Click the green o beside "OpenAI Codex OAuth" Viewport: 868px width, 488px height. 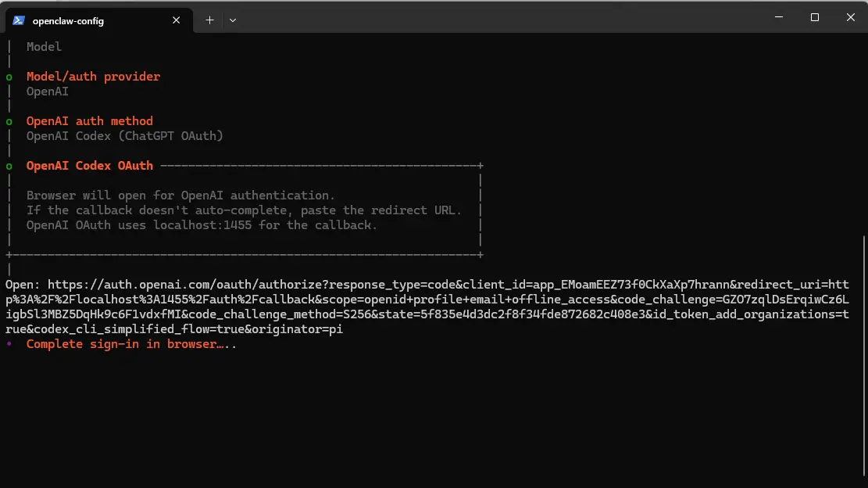8,165
